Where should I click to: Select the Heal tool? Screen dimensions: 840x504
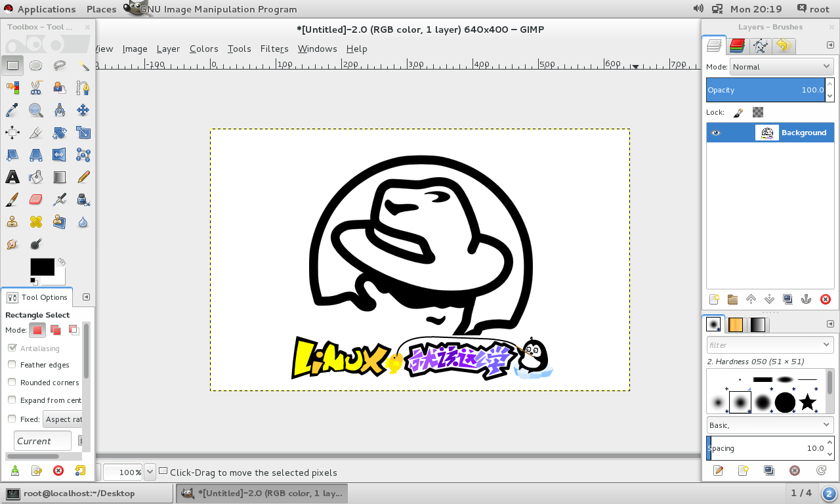(x=36, y=221)
